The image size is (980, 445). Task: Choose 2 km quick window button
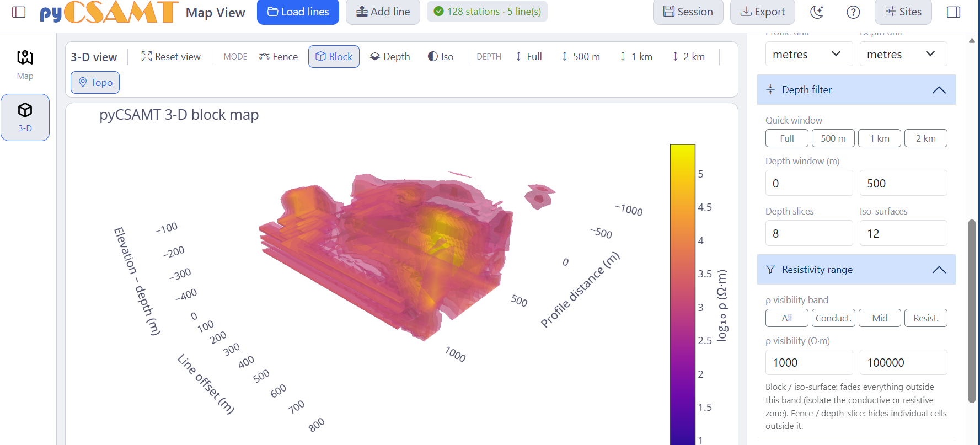926,138
